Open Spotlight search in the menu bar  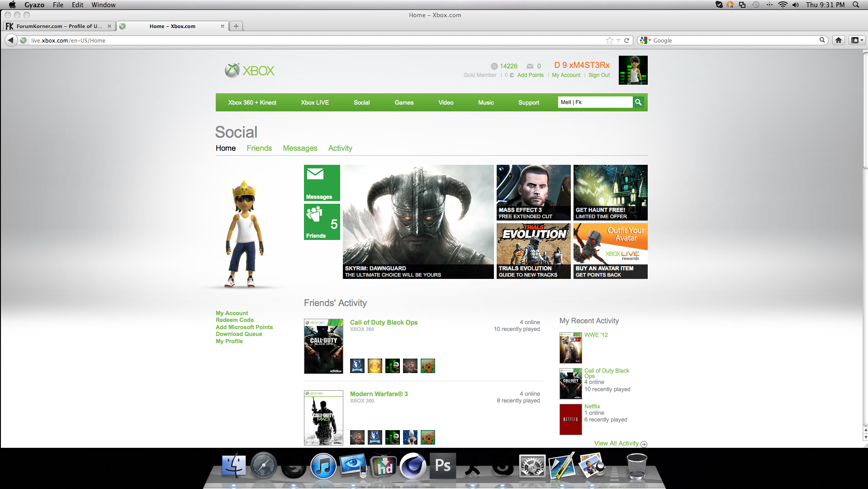point(856,5)
